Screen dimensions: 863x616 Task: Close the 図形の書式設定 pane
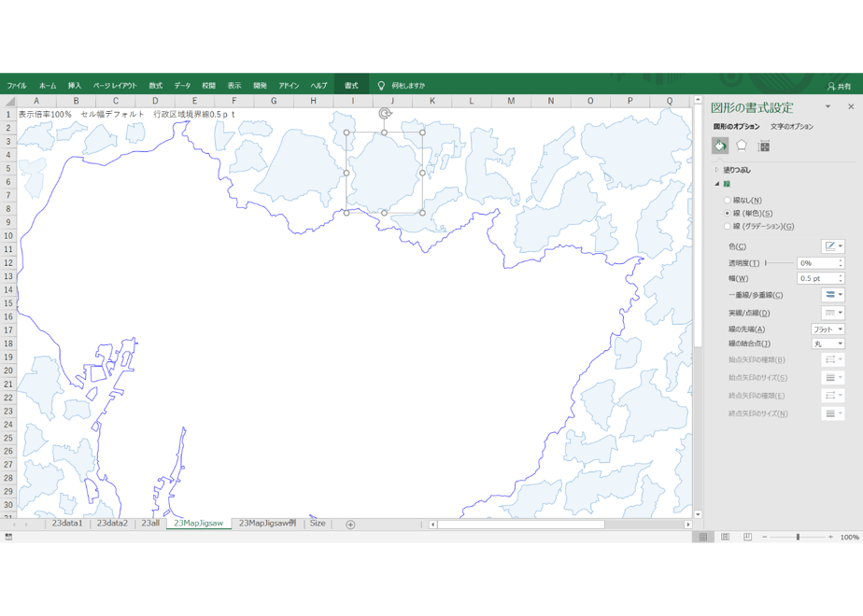pos(851,106)
